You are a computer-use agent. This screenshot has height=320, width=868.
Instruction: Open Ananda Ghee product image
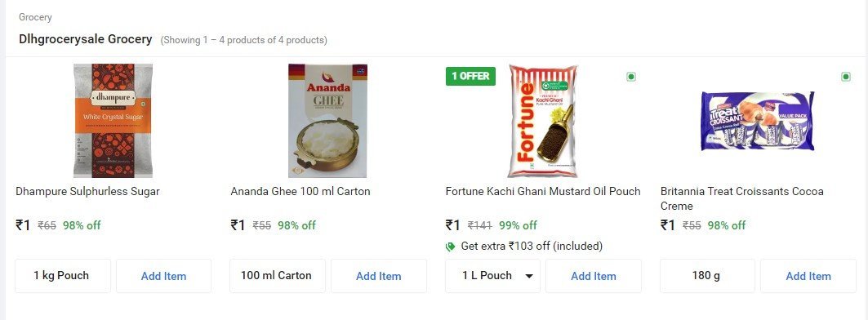pyautogui.click(x=327, y=121)
